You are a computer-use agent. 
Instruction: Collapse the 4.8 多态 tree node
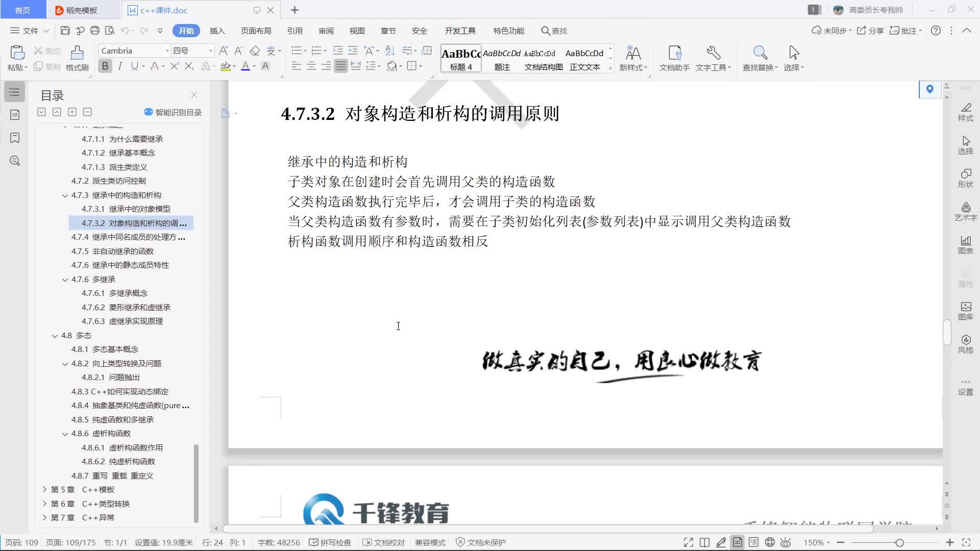pyautogui.click(x=55, y=336)
